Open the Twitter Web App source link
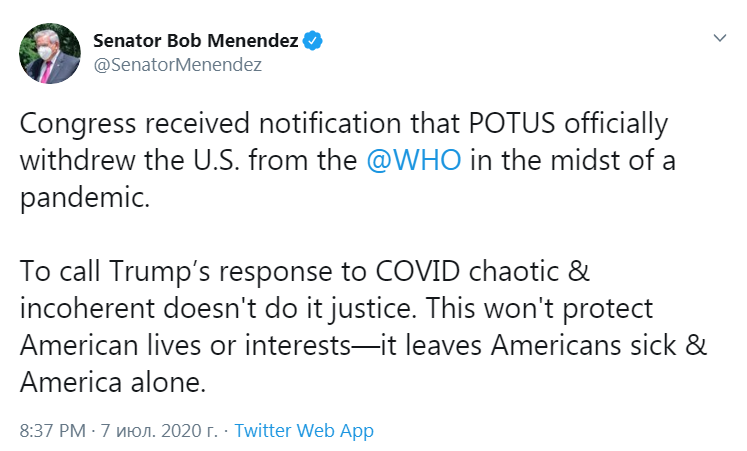Screen dimensions: 747x451 click(x=303, y=432)
